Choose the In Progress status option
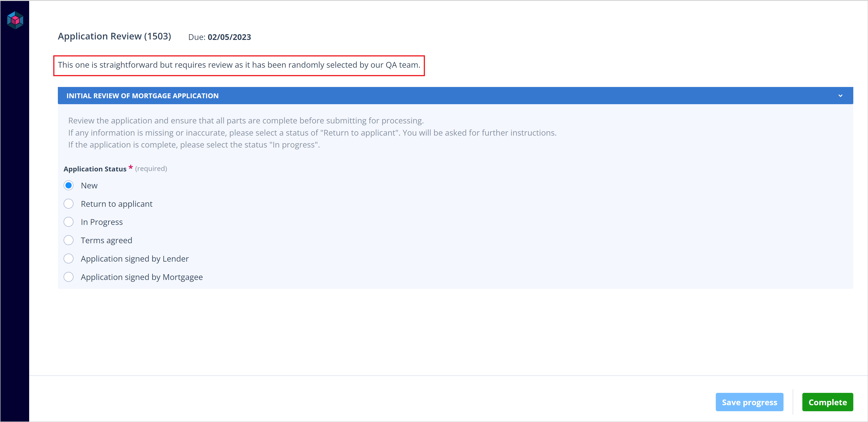This screenshot has height=422, width=868. [68, 222]
